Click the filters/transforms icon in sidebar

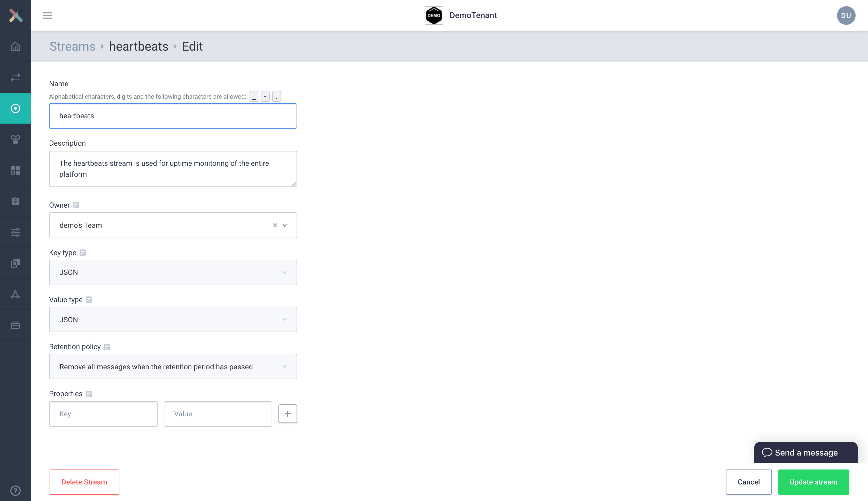point(16,233)
